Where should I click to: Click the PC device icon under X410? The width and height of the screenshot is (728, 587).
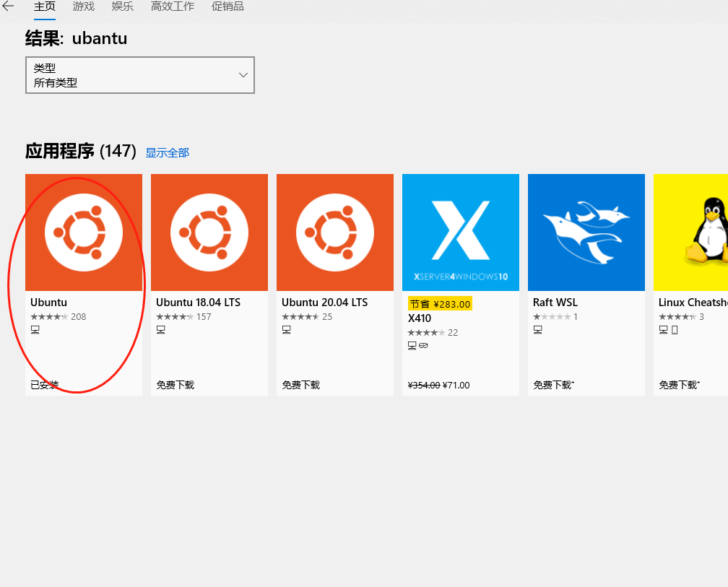pos(412,346)
